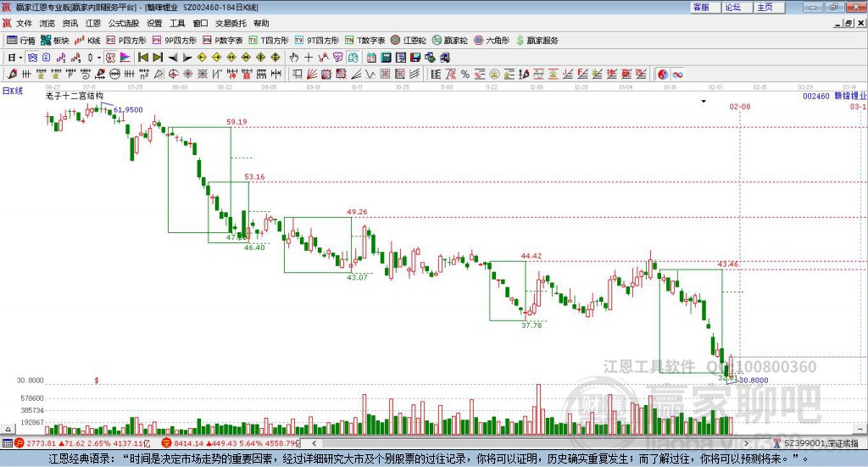Screen dimensions: 868x467
Task: Click the small black dropdown triangle on chart
Action: tap(704, 101)
